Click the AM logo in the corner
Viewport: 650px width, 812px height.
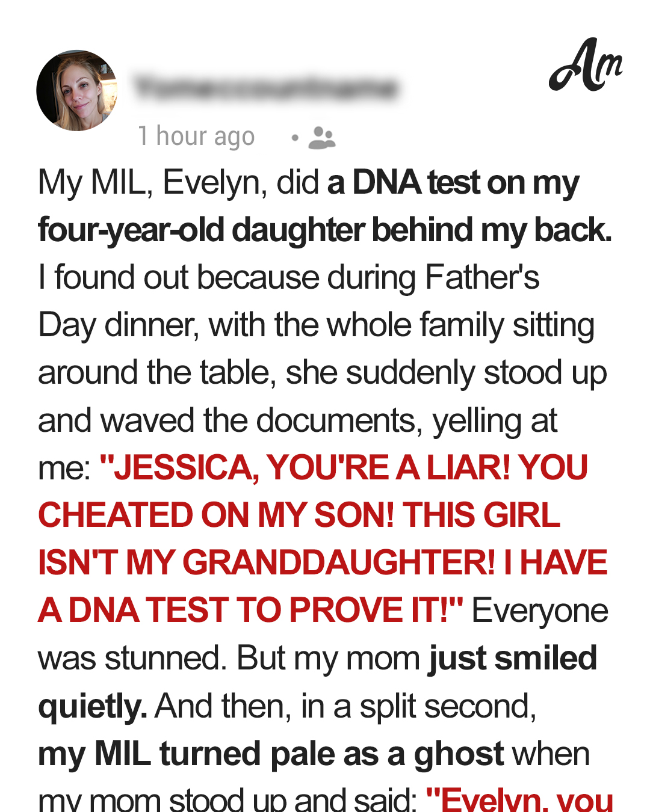tap(586, 66)
